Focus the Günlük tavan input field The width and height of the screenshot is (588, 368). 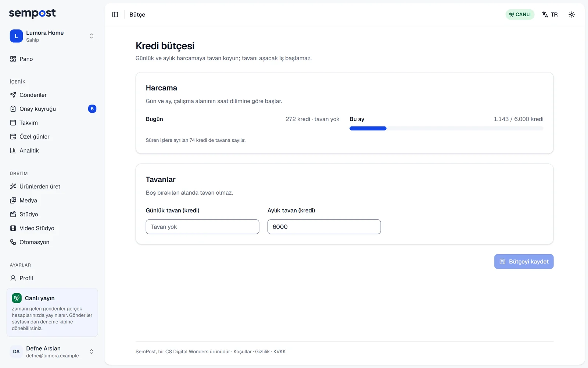pos(202,227)
